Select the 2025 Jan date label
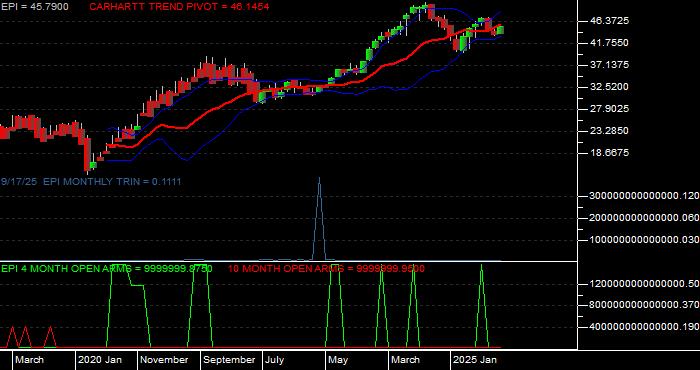Viewport: 700px width, 370px height. 475,360
